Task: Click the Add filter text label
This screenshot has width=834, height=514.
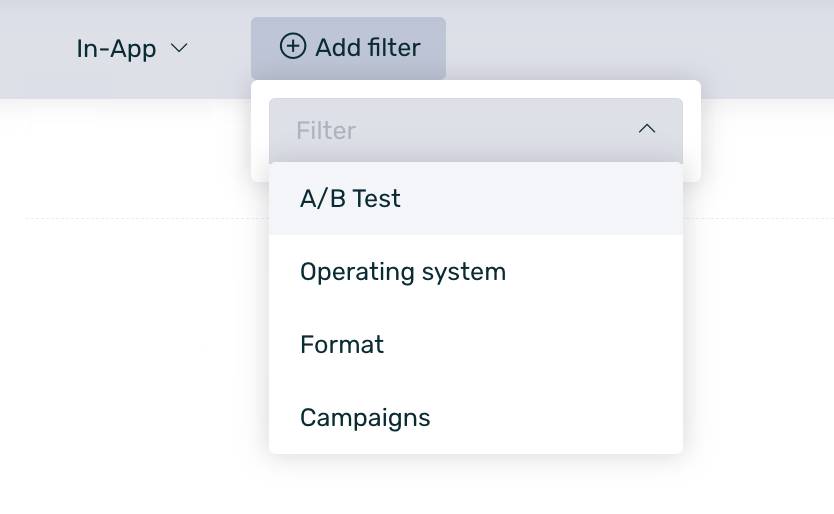Action: tap(367, 47)
